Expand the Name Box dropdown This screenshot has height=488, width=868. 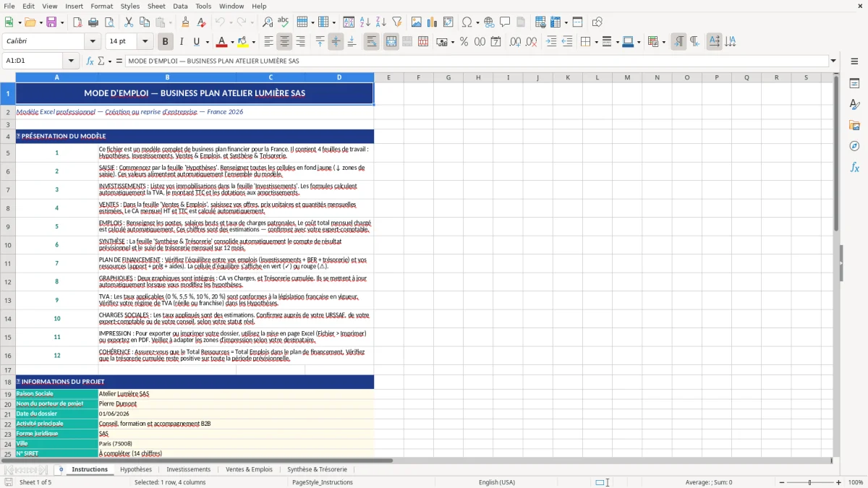[x=71, y=61]
